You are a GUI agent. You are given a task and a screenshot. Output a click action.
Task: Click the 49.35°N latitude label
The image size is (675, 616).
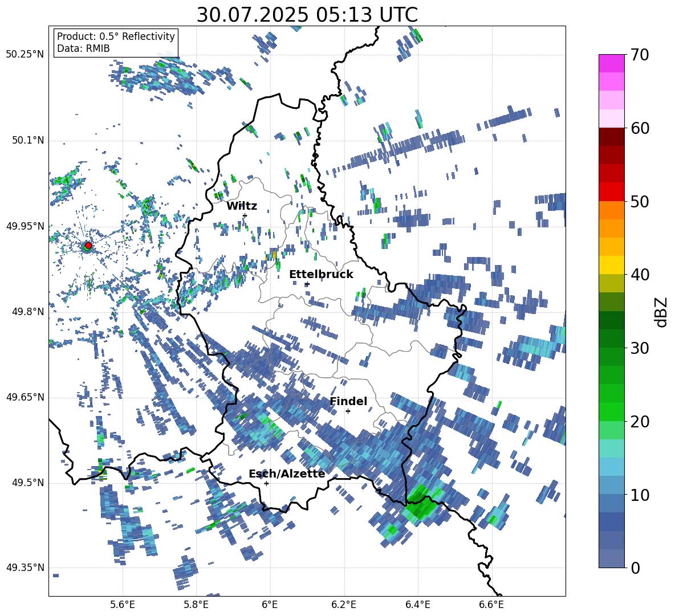(25, 568)
